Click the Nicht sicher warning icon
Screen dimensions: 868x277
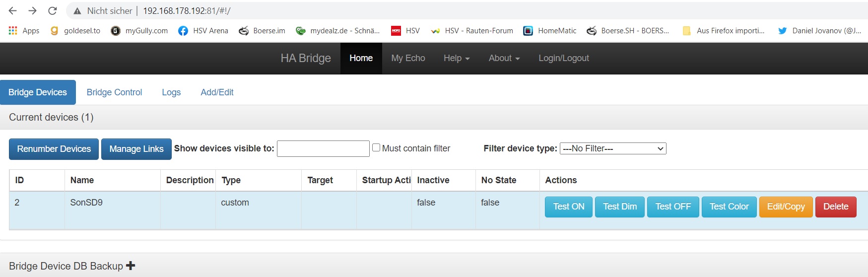77,10
